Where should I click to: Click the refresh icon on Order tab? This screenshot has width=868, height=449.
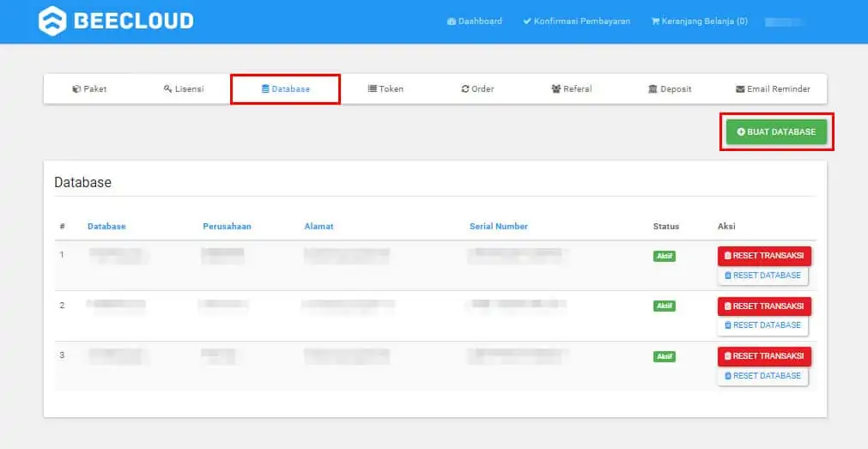[465, 88]
